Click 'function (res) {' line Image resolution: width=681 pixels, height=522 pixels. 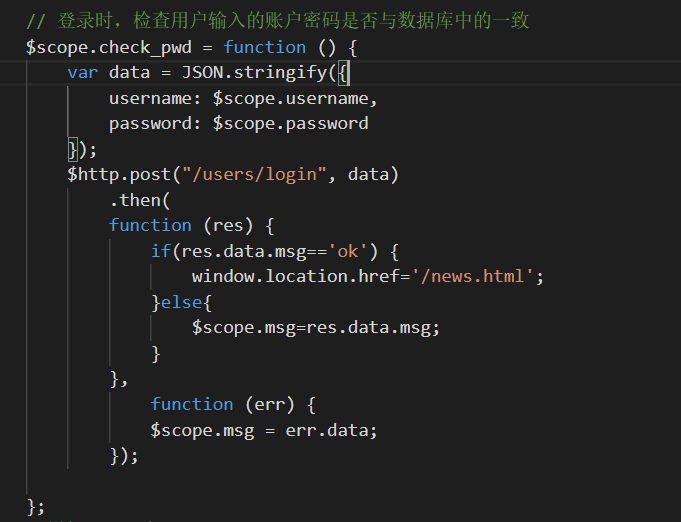coord(192,226)
